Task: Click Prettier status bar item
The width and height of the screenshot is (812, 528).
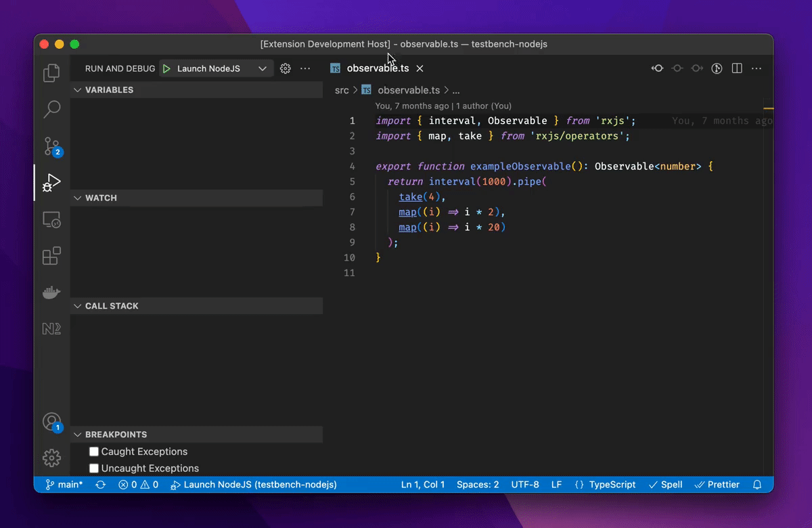Action: pos(717,485)
